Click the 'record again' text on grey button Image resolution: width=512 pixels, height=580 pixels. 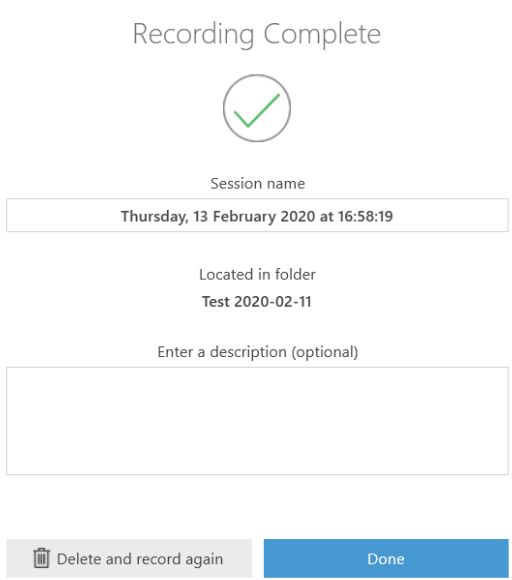click(x=180, y=559)
